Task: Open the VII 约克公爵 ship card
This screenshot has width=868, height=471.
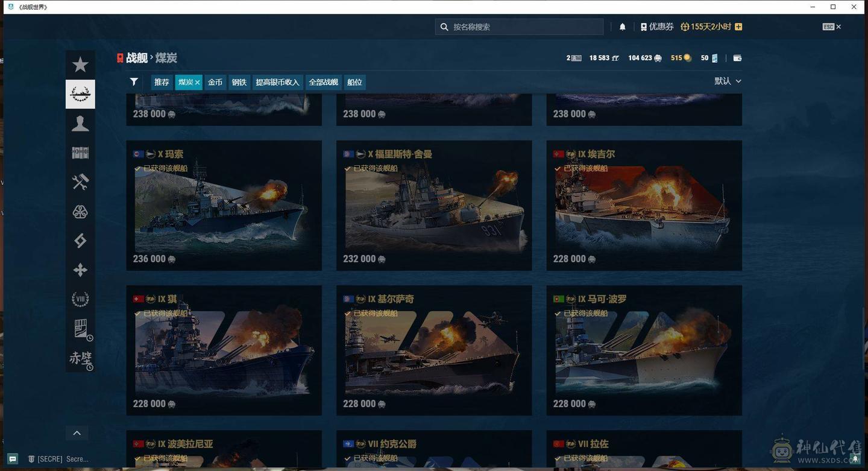Action: (434, 449)
